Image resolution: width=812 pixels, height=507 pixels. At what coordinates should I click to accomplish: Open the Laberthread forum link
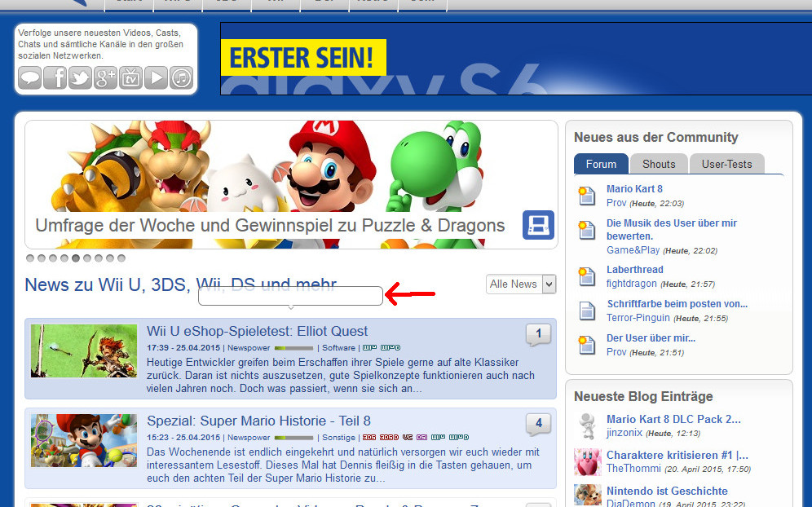(x=635, y=270)
